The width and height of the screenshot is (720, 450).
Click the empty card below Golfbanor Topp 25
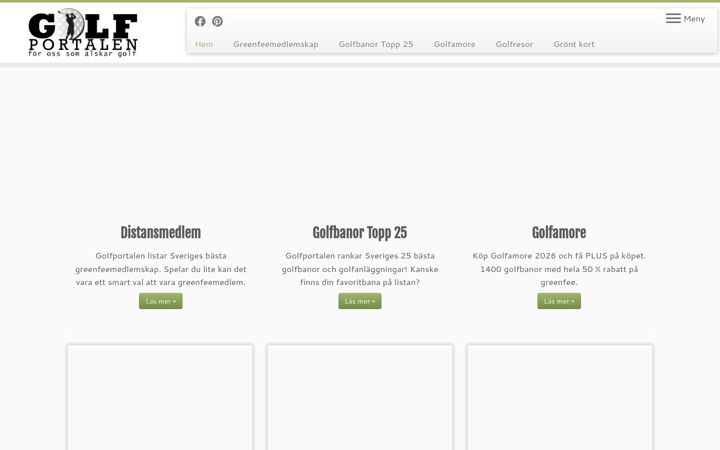pos(360,397)
